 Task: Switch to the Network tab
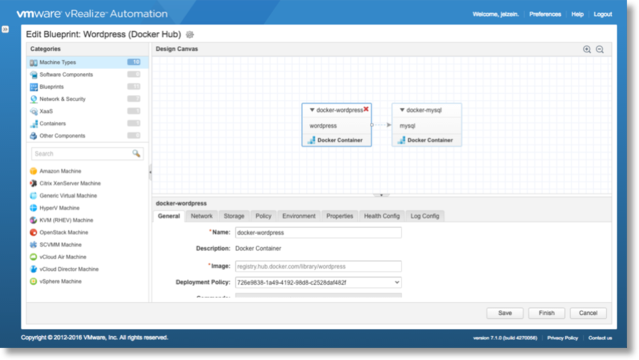[x=201, y=216]
